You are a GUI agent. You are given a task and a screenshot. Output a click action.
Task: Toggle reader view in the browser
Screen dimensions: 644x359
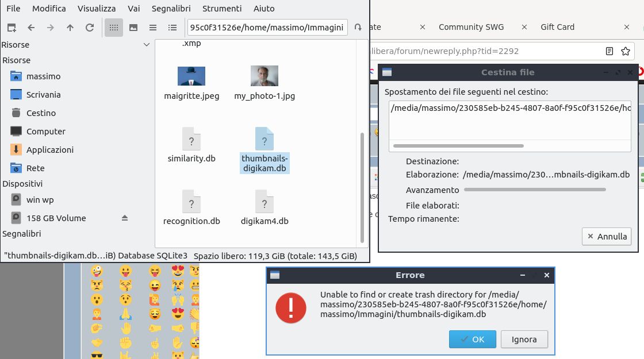point(609,51)
